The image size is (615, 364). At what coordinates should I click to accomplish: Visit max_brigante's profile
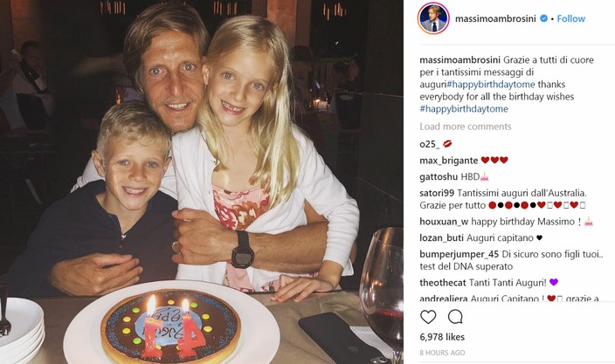449,161
